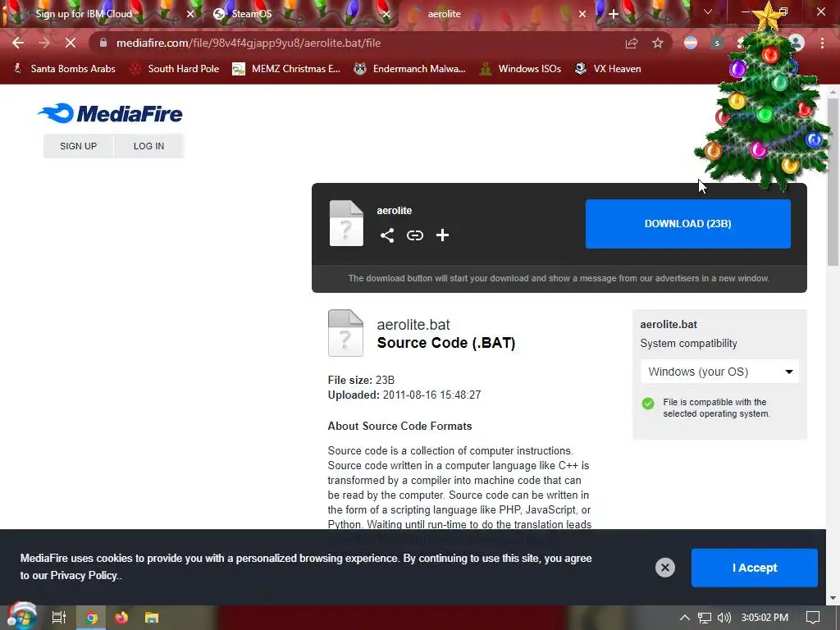Open Task View in the taskbar

tap(59, 618)
